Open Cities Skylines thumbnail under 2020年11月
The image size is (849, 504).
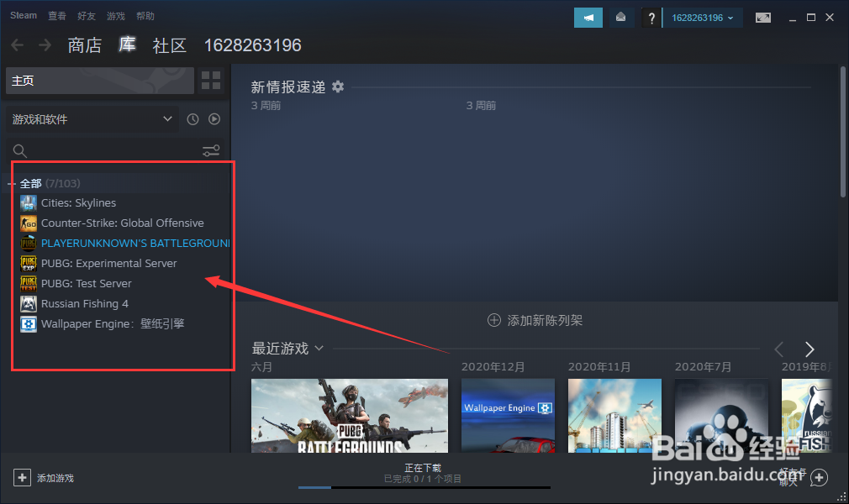point(614,416)
